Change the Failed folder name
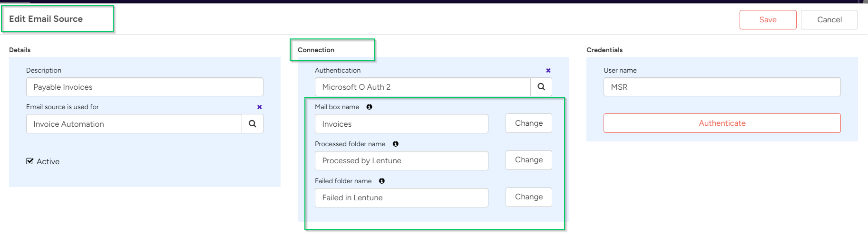This screenshot has height=234, width=868. pos(528,197)
